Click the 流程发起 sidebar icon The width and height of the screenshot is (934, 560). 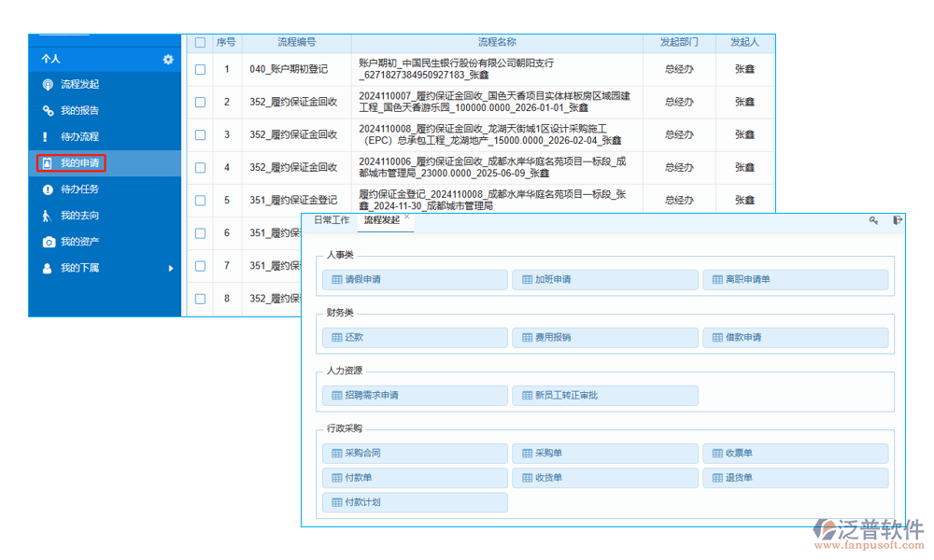[x=48, y=85]
